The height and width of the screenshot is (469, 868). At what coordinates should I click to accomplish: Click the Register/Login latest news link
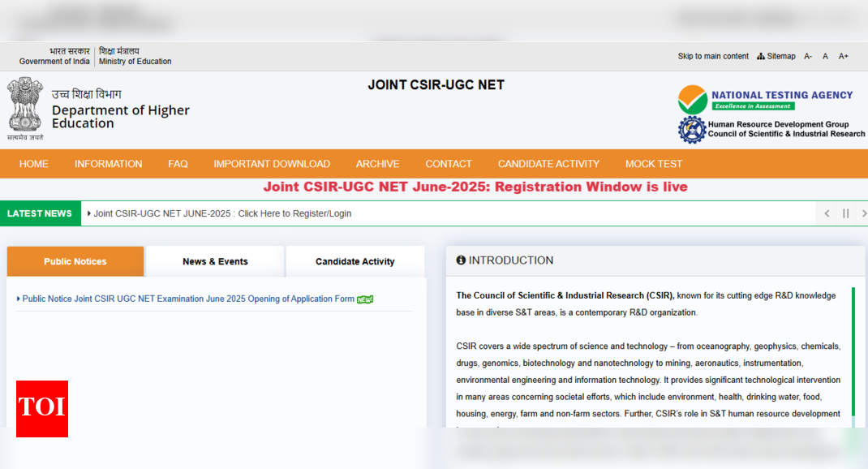tap(222, 213)
